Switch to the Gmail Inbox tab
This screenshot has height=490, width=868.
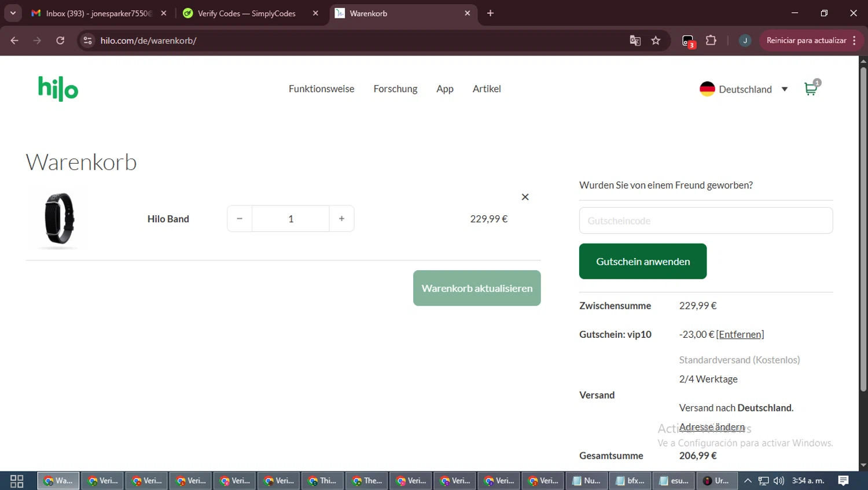pos(98,13)
